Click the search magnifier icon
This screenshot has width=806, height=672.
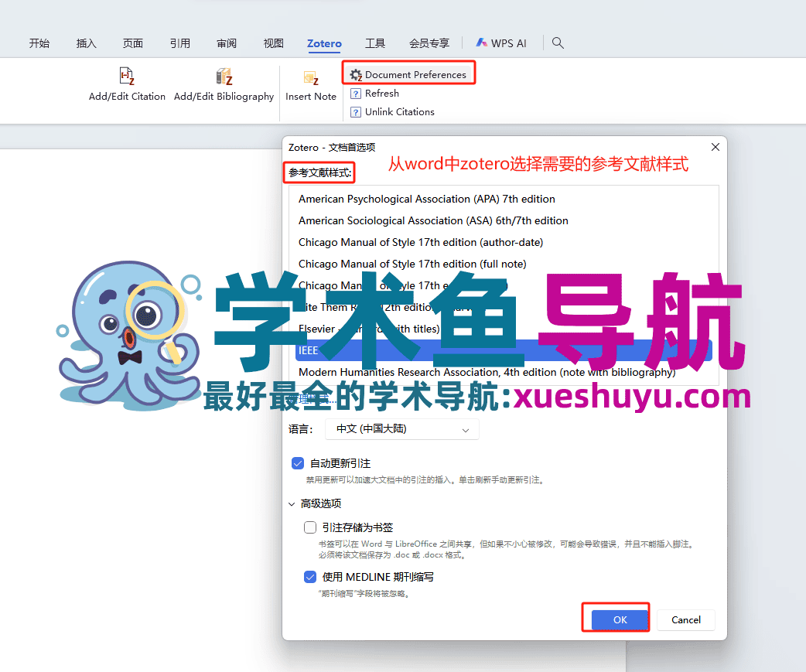[x=558, y=43]
